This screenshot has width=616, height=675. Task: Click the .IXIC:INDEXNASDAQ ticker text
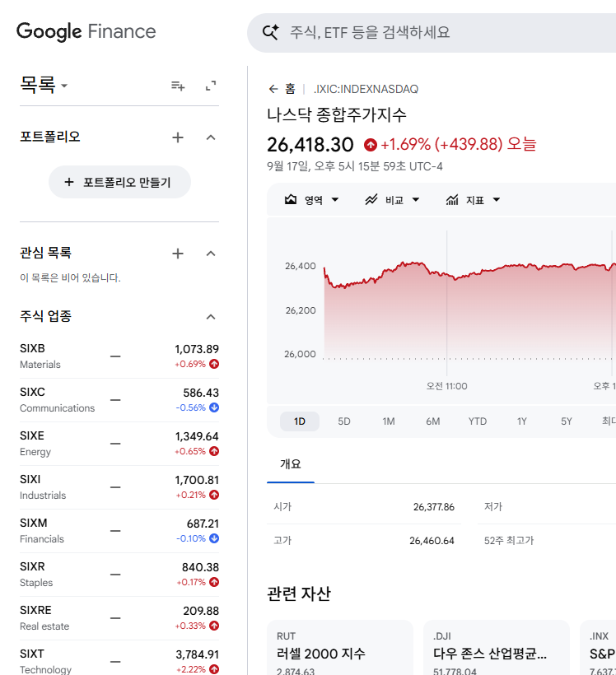pyautogui.click(x=366, y=89)
